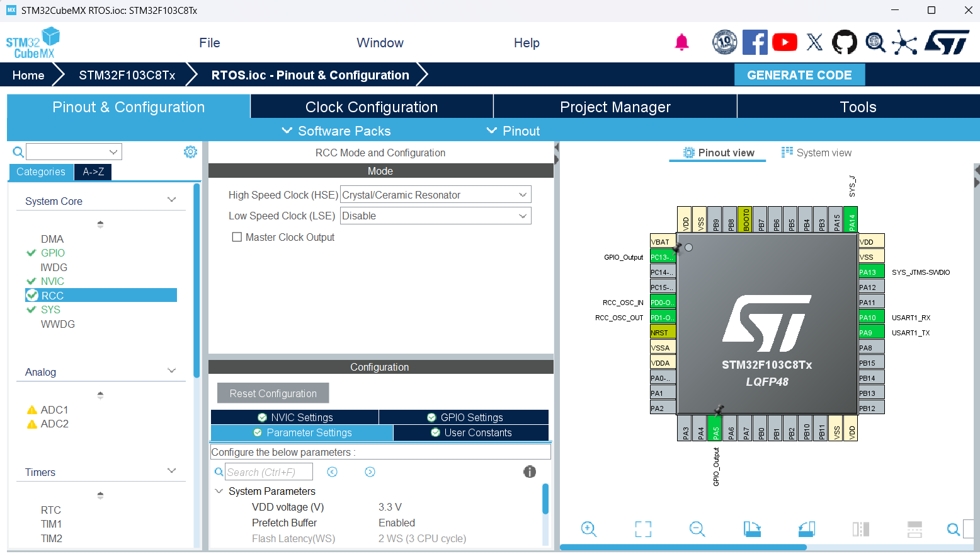Open the User Constants tab

[471, 432]
